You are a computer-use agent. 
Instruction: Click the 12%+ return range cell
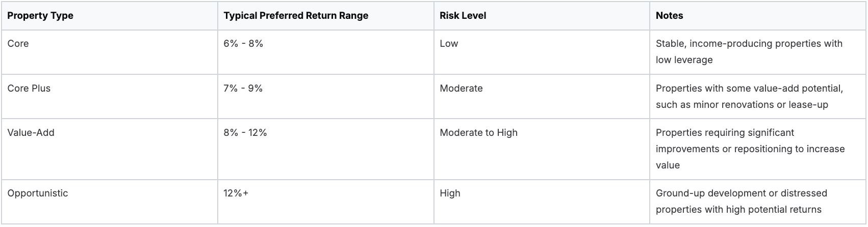(236, 193)
